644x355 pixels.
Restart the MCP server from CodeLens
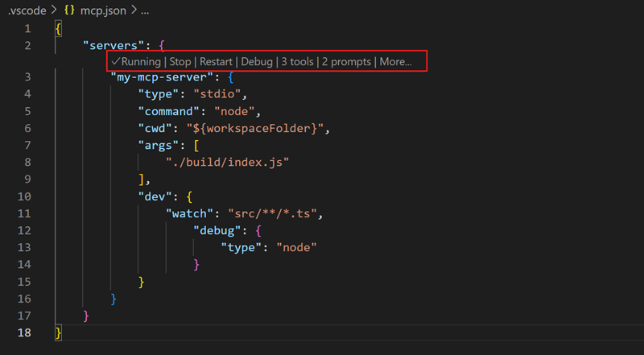(x=216, y=61)
